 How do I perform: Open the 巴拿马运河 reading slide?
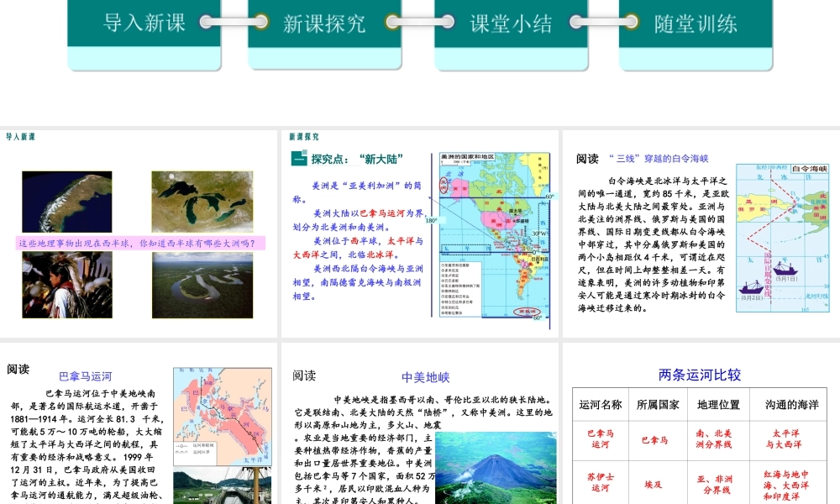[139, 424]
